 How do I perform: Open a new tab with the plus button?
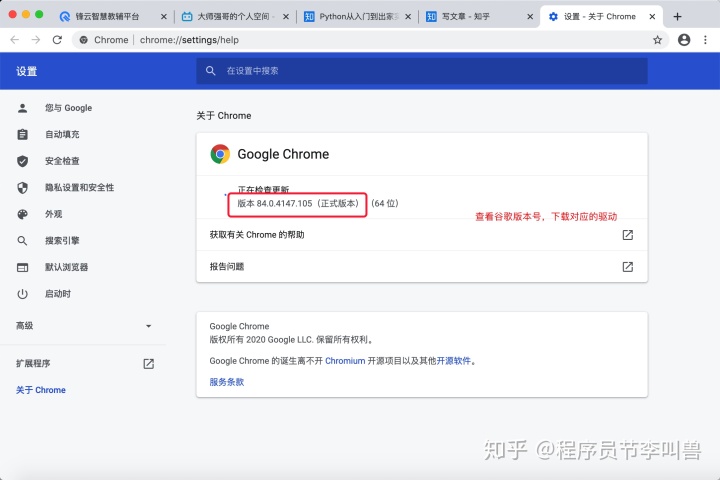tap(677, 17)
